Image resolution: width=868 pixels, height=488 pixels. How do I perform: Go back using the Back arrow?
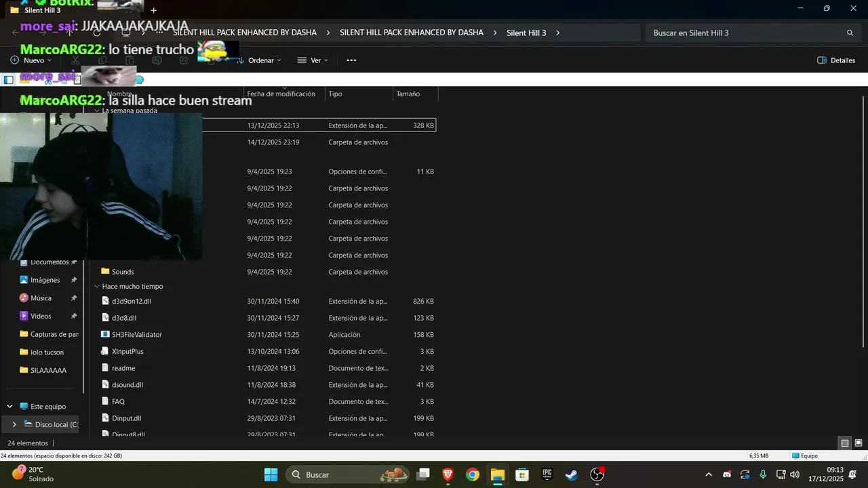click(x=16, y=33)
